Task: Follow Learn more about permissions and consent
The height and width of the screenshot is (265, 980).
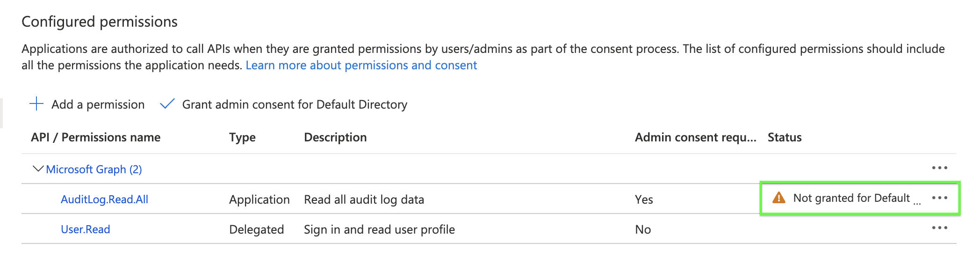Action: [361, 65]
